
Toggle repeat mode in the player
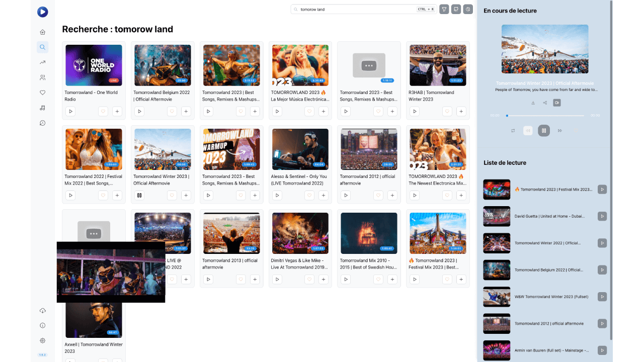[x=513, y=131]
